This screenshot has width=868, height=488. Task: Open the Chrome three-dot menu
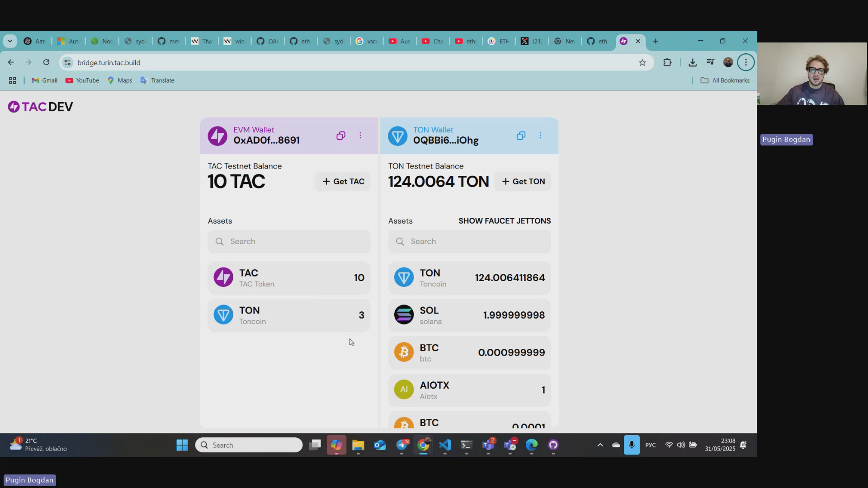[x=746, y=62]
